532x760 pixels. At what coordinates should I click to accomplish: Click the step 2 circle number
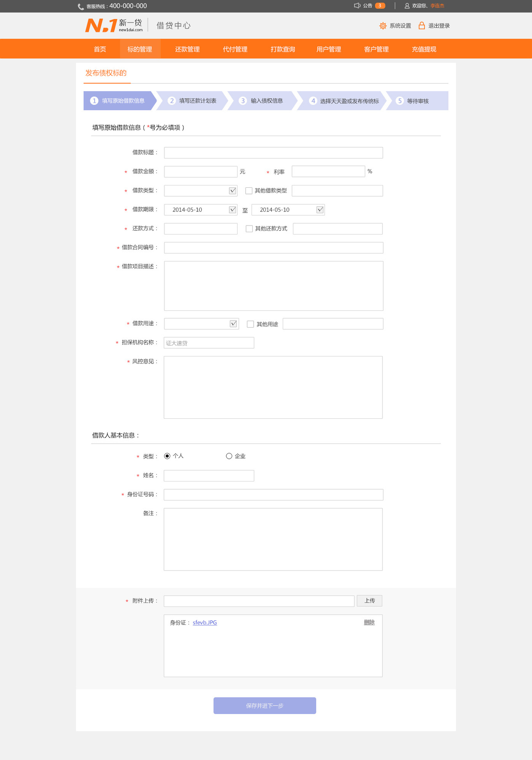click(172, 101)
